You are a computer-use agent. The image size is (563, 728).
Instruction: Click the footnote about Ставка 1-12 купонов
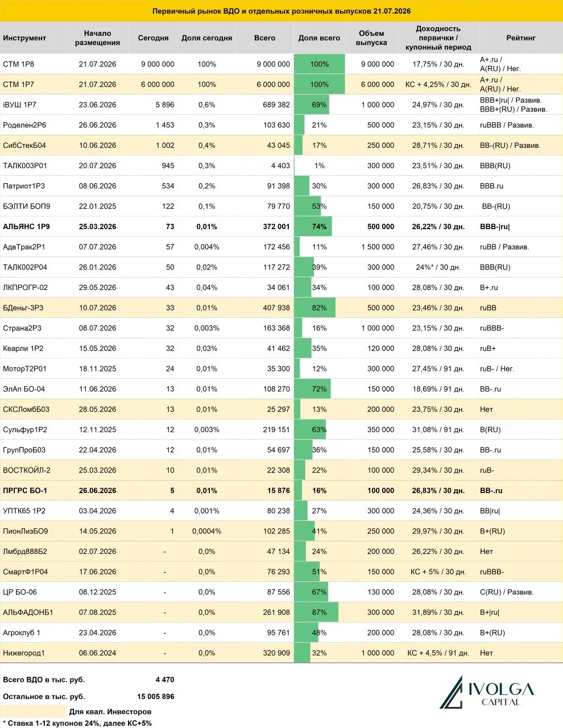[77, 723]
